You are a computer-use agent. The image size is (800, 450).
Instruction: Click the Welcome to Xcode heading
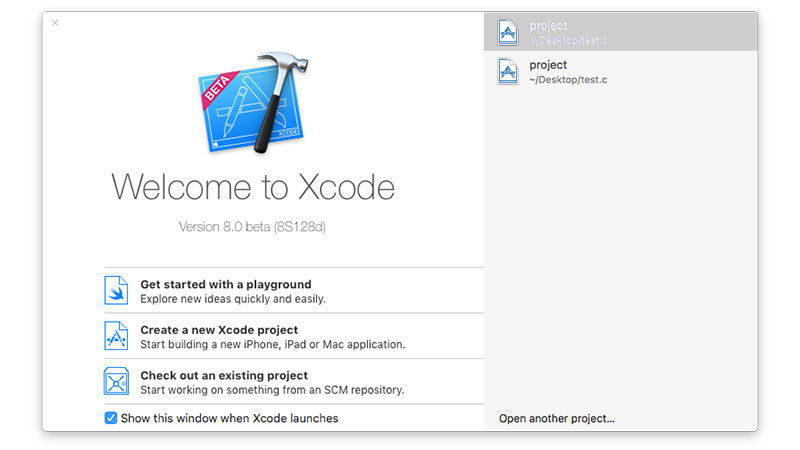click(253, 187)
